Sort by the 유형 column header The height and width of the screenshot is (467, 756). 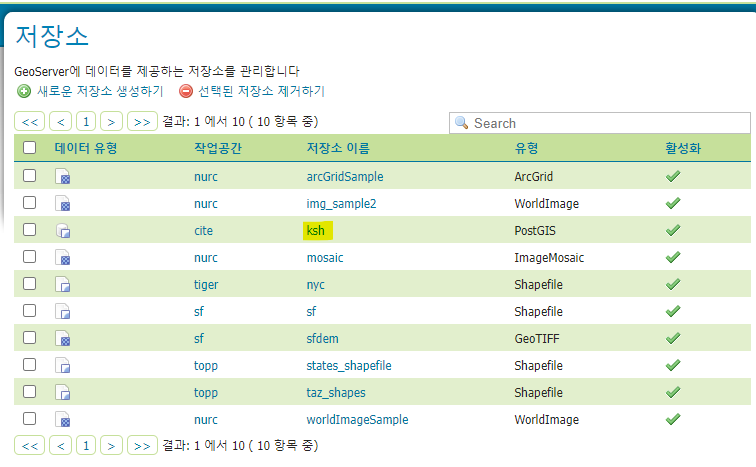pyautogui.click(x=526, y=148)
